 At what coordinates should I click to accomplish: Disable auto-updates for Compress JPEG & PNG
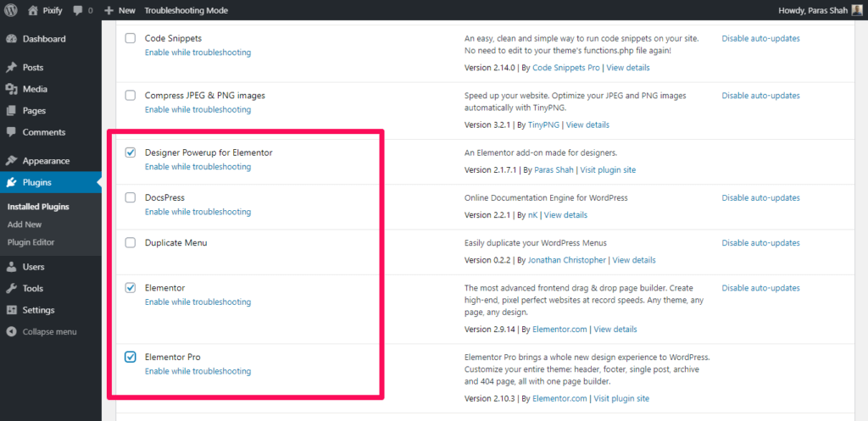click(x=760, y=96)
